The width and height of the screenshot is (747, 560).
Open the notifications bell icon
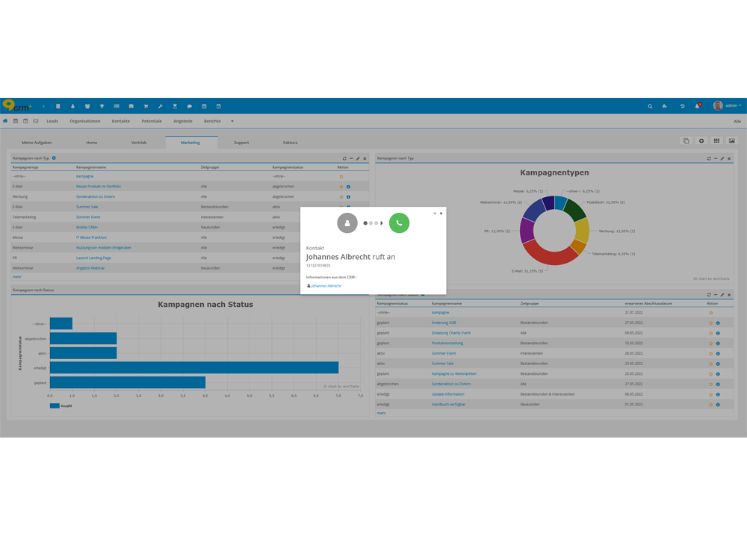(698, 106)
